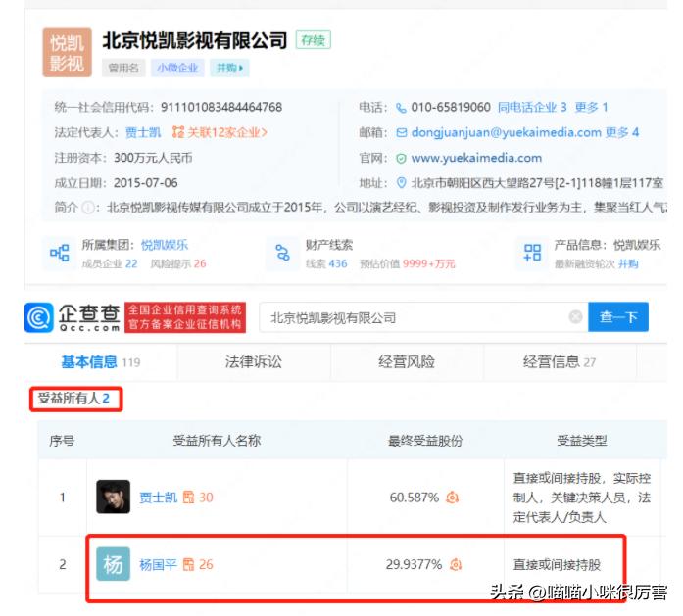Image resolution: width=683 pixels, height=616 pixels.
Task: Open 线索 436 count link
Action: click(x=326, y=263)
